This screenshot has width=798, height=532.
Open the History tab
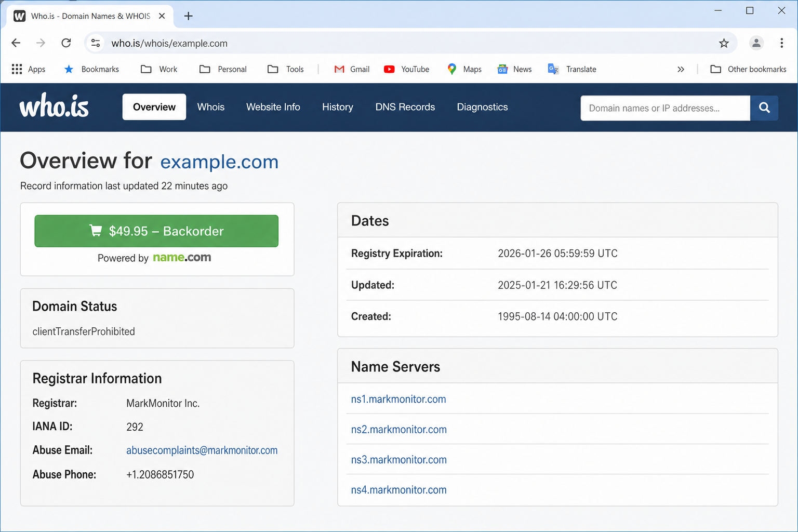click(338, 107)
